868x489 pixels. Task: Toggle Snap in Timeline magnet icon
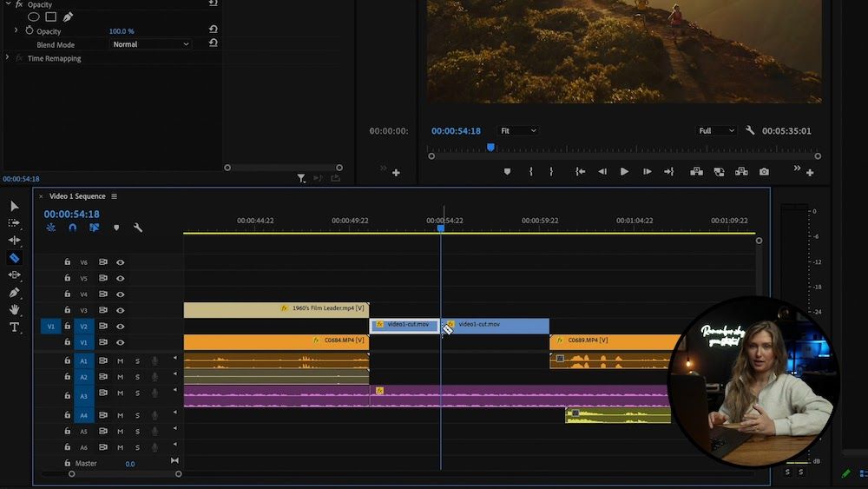point(73,228)
